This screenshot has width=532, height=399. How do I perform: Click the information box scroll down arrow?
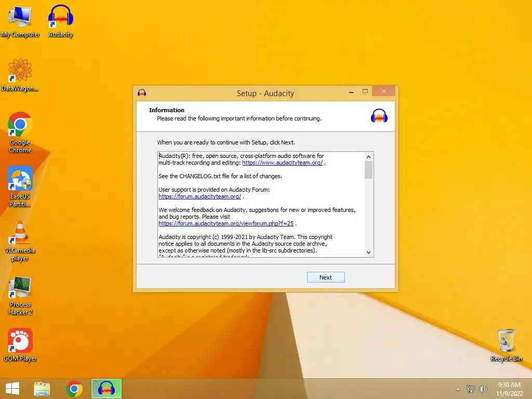(368, 252)
